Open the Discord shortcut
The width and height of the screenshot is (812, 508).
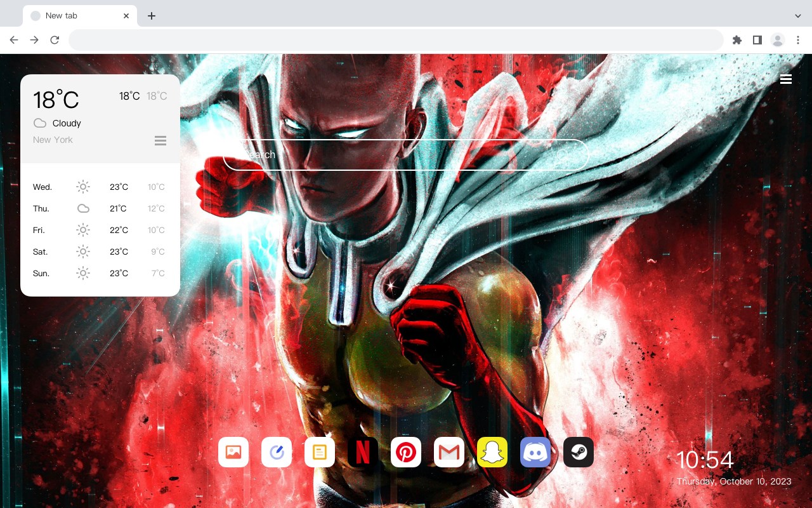point(535,452)
